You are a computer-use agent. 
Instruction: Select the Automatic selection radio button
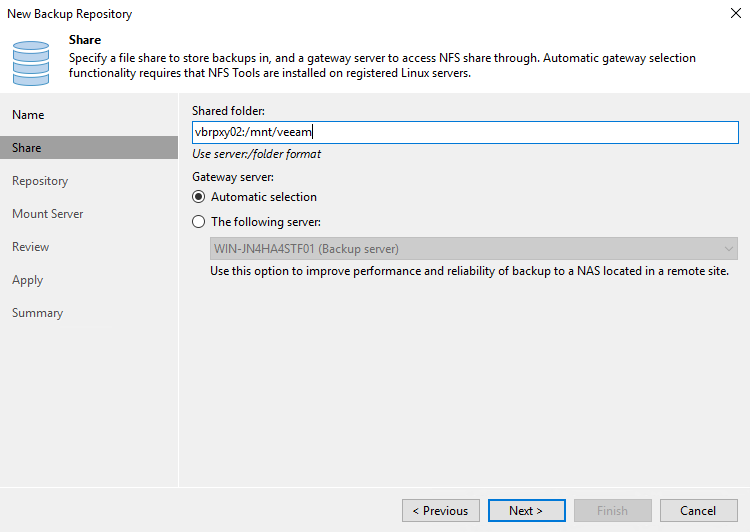pos(199,197)
